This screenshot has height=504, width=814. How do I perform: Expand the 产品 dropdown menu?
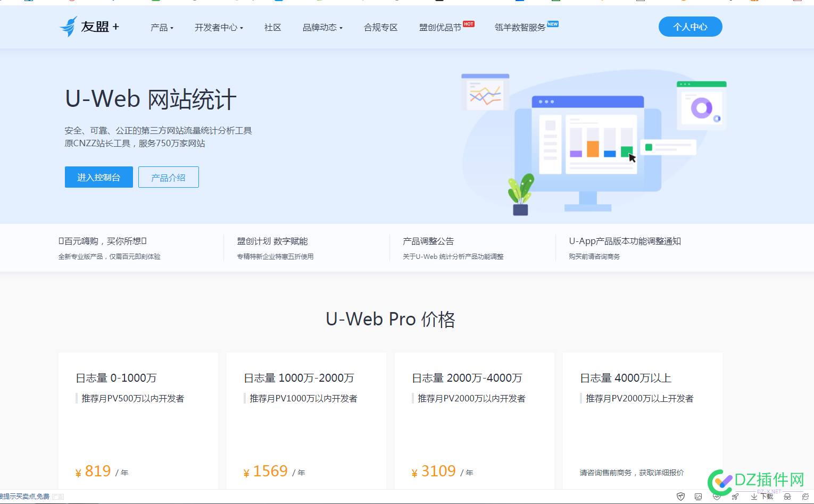click(162, 27)
